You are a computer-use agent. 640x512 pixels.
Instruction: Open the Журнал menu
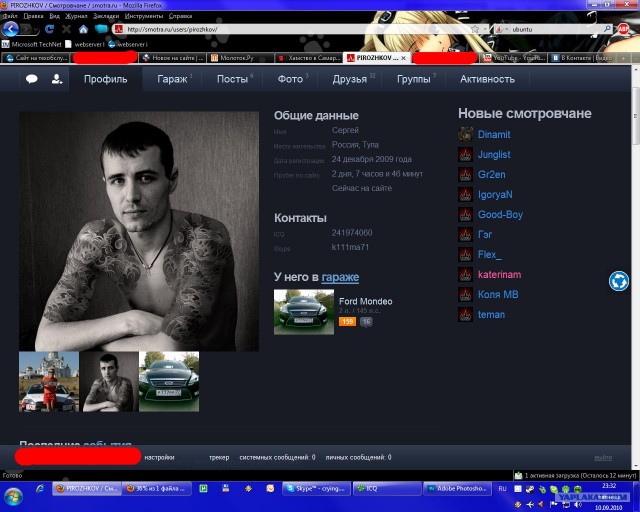click(x=76, y=16)
